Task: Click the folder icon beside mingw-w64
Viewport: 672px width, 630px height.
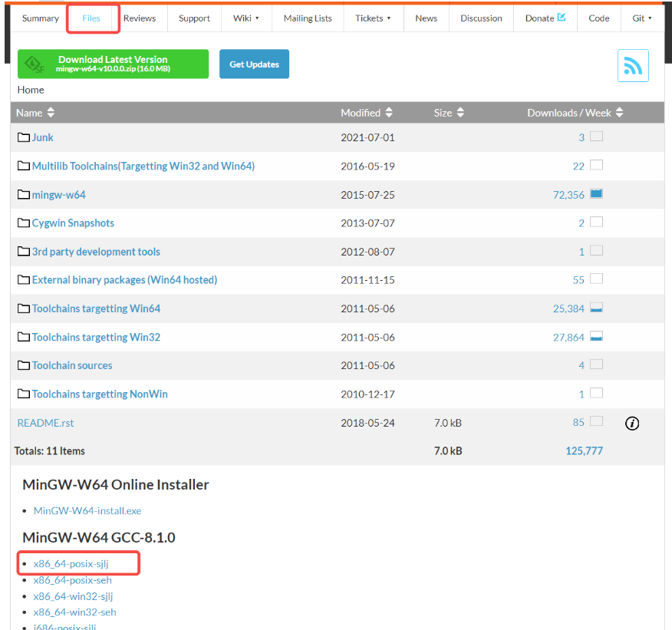Action: coord(24,195)
